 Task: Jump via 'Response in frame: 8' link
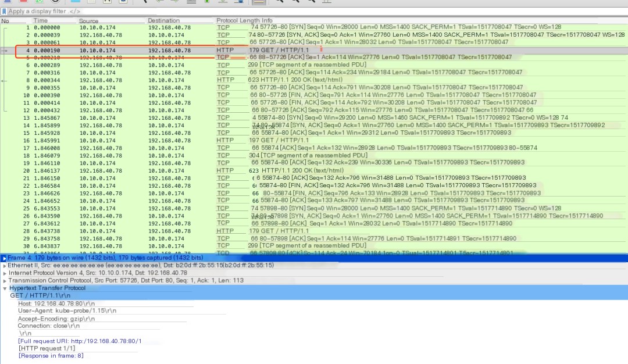pos(51,356)
